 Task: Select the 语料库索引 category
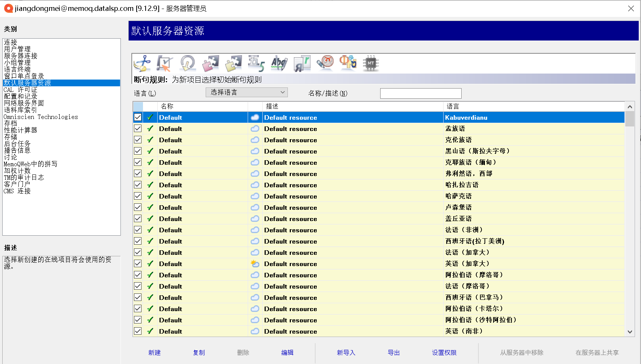(x=21, y=110)
